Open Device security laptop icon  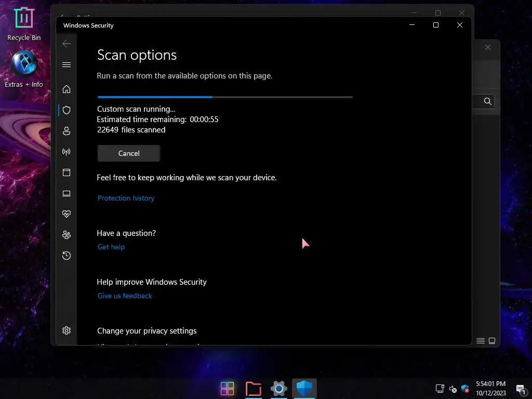click(66, 193)
